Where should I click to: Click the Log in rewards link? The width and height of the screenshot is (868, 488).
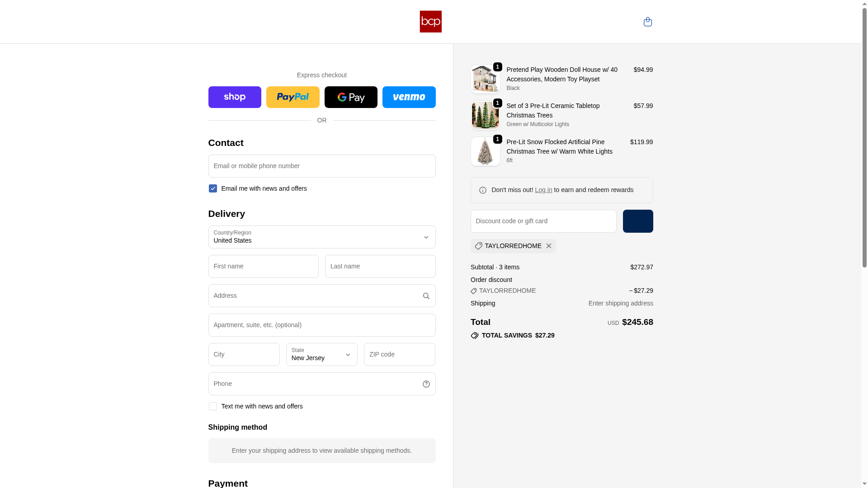point(543,190)
